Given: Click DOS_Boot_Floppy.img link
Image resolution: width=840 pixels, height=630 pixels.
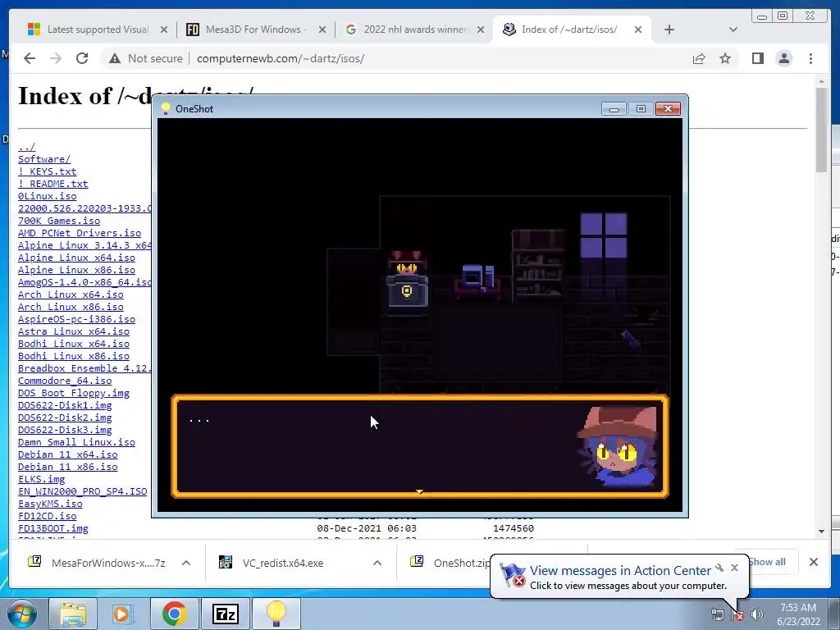Looking at the screenshot, I should [73, 393].
